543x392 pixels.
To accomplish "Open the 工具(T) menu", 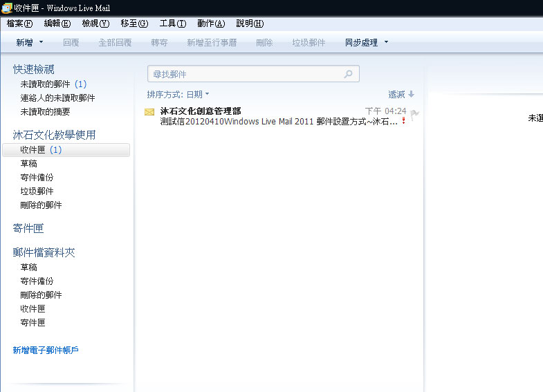I will pyautogui.click(x=173, y=24).
